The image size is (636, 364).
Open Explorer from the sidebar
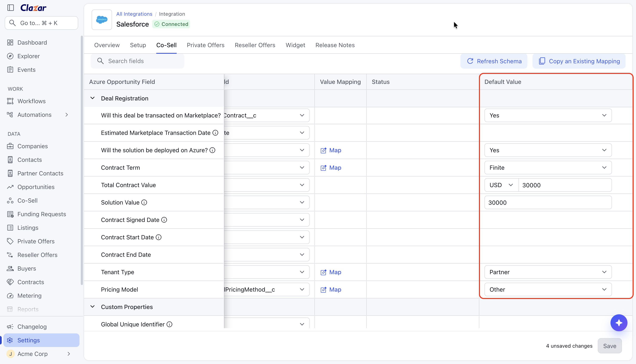28,56
